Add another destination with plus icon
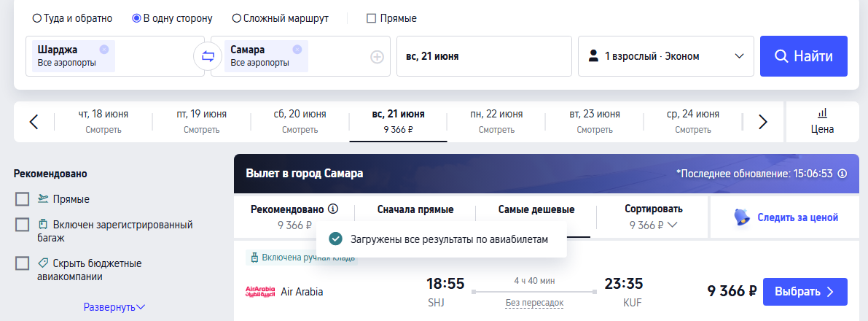The image size is (868, 321). click(x=377, y=57)
